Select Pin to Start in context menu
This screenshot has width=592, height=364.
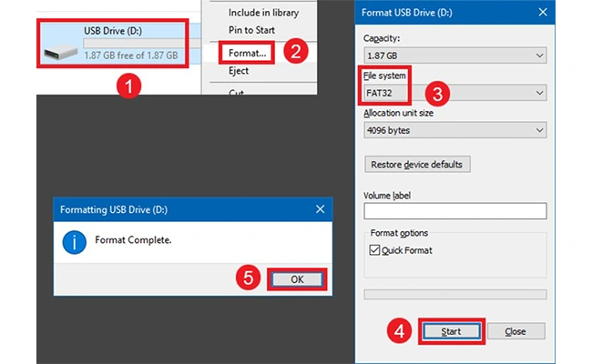(x=252, y=31)
